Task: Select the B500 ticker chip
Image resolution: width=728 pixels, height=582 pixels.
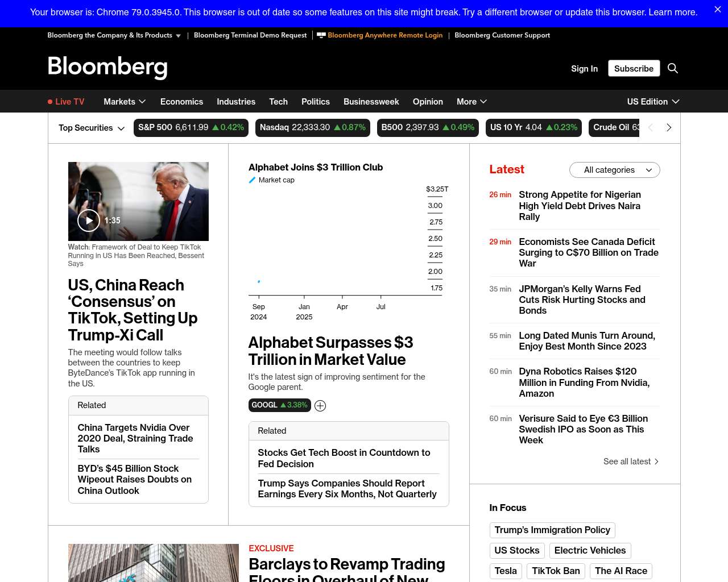Action: (428, 128)
